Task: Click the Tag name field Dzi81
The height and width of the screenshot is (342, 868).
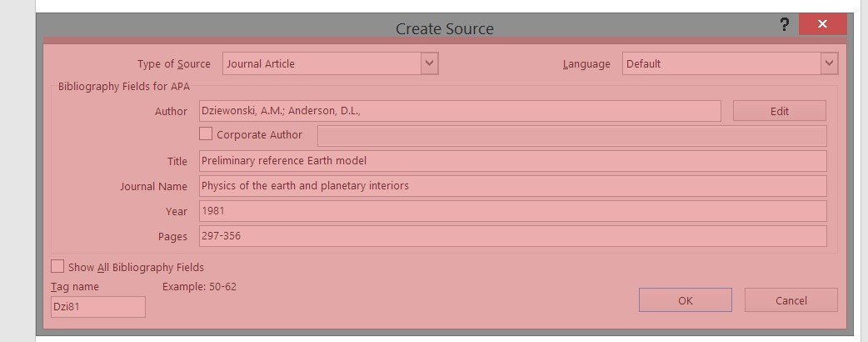Action: (x=98, y=306)
